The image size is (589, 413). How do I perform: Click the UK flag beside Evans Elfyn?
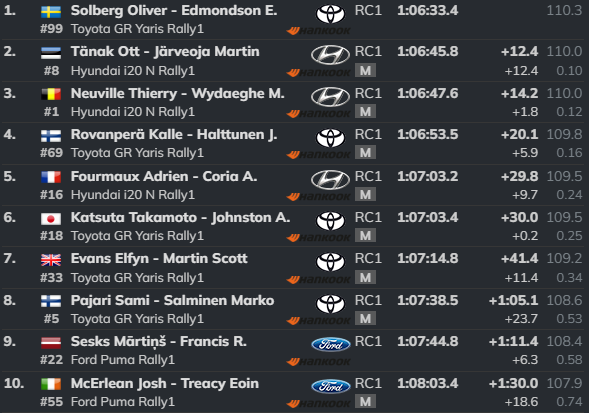[x=51, y=260]
